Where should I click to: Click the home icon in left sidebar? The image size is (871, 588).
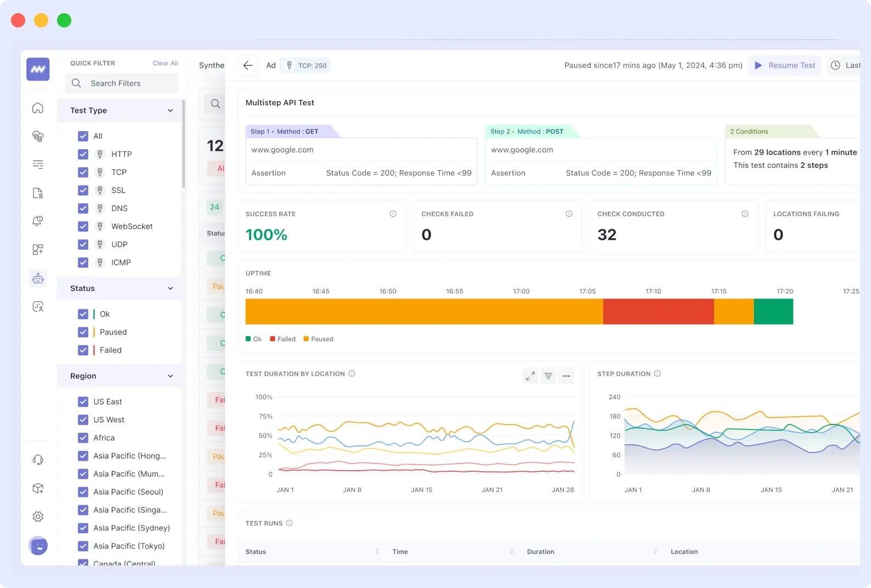[38, 108]
